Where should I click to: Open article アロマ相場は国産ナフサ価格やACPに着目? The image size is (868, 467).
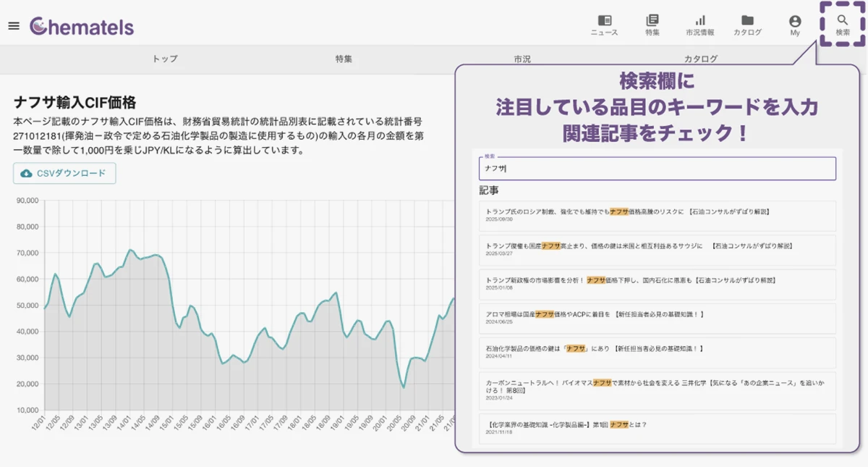[657, 318]
